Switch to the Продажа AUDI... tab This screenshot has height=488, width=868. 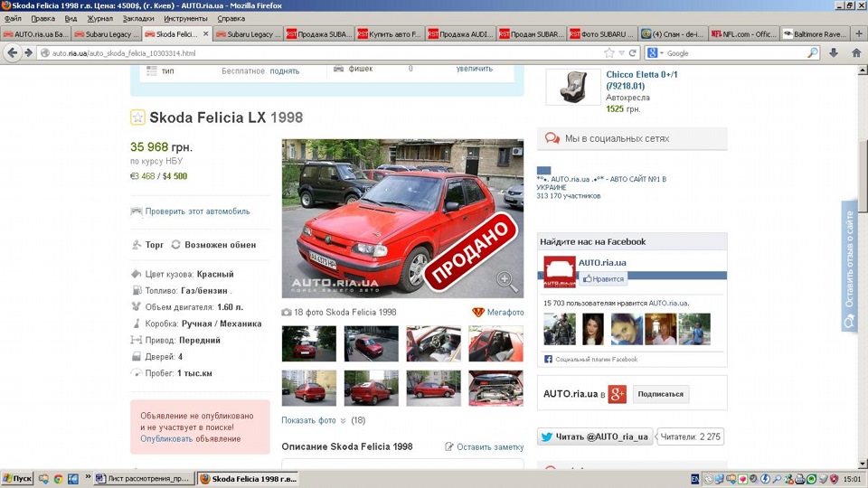click(461, 33)
